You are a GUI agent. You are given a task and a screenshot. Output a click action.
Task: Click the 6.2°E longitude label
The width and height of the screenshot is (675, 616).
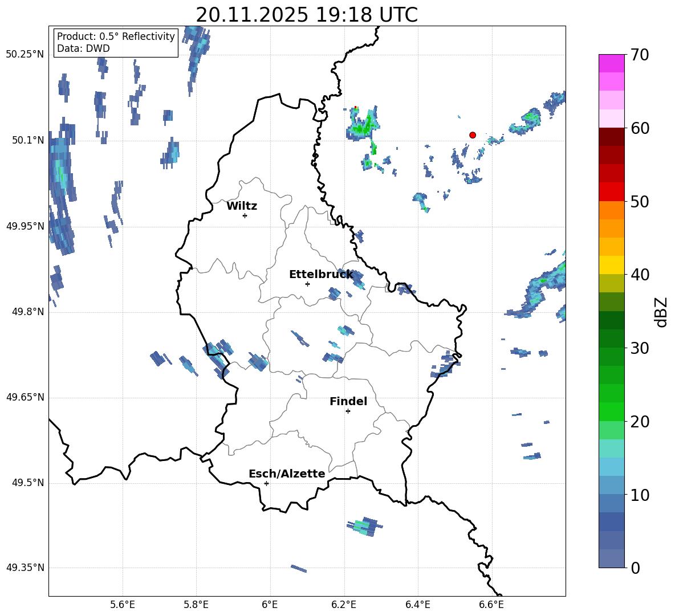(344, 605)
